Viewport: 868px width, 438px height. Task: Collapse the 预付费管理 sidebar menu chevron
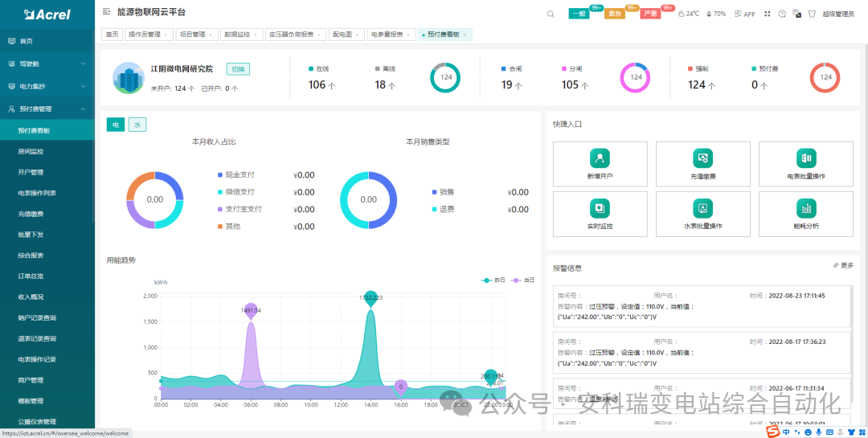(x=83, y=109)
